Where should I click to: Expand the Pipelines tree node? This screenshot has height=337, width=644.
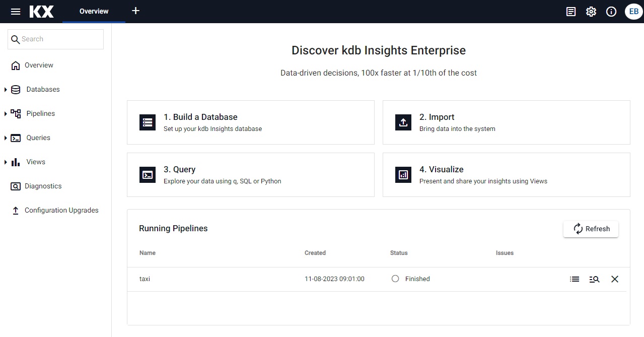6,114
